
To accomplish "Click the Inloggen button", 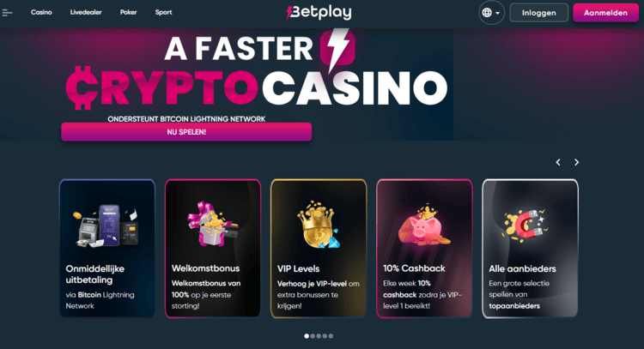I will point(539,13).
